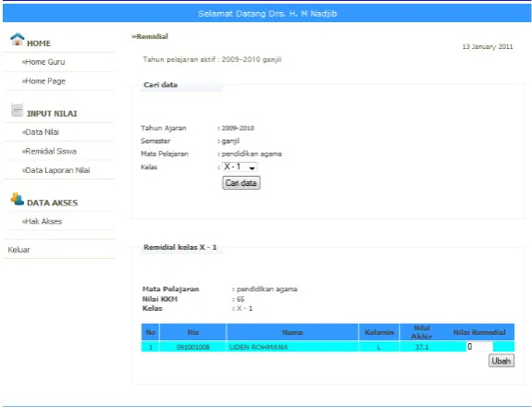Screen dimensions: 532x407
Task: Click the Remidial breadcrumb title
Action: pos(150,36)
